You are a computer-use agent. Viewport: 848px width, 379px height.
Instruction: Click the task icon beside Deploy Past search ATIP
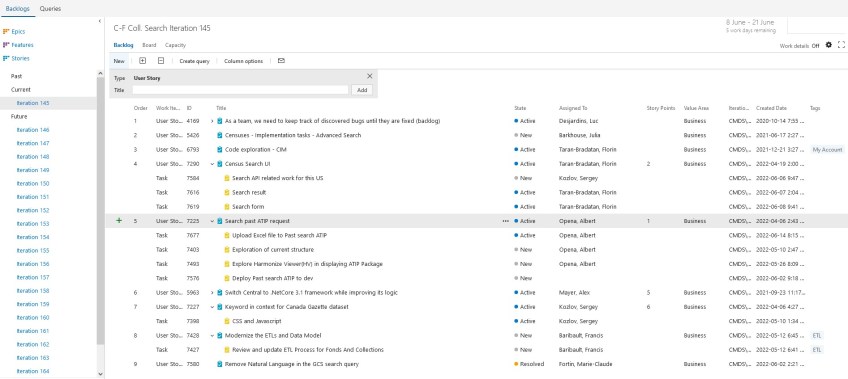point(227,278)
